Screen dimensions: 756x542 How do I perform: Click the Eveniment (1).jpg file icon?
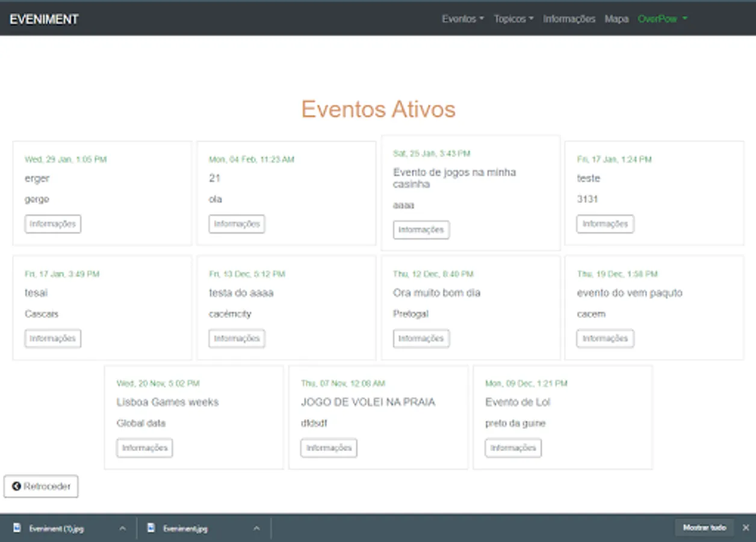point(16,529)
